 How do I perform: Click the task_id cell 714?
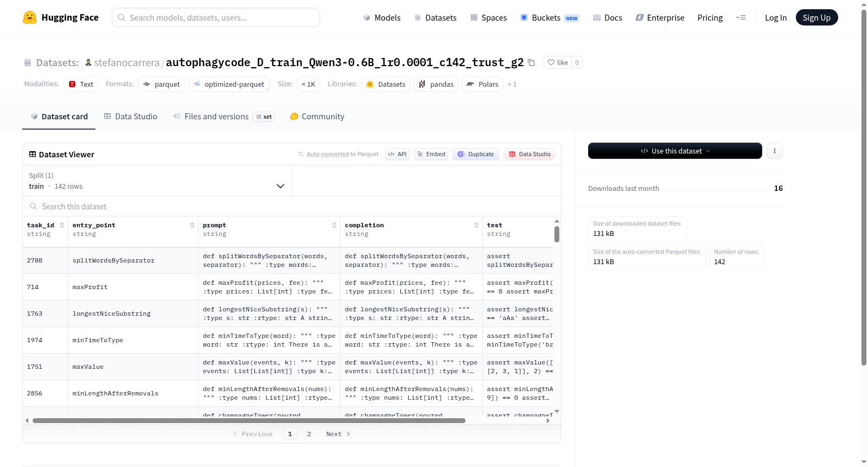(x=45, y=287)
